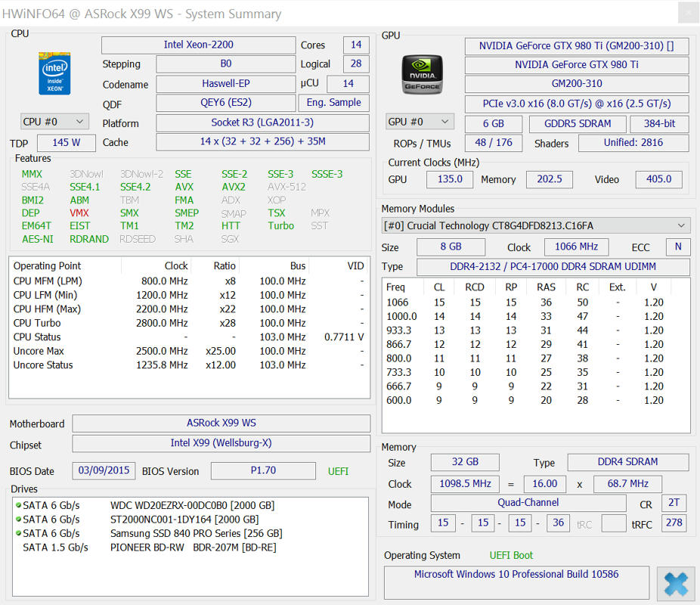The width and height of the screenshot is (700, 605).
Task: Select the CPU Turbo operating point row
Action: (x=188, y=323)
